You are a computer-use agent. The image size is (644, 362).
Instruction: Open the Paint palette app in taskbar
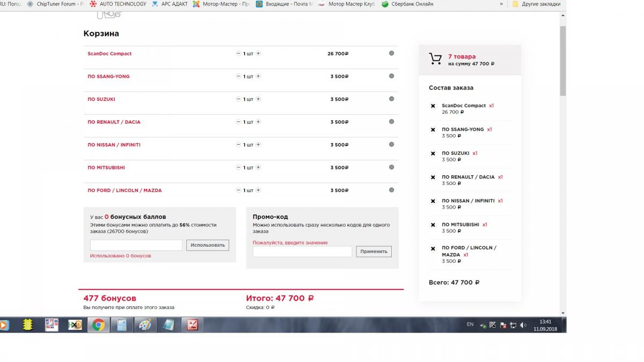(x=145, y=325)
